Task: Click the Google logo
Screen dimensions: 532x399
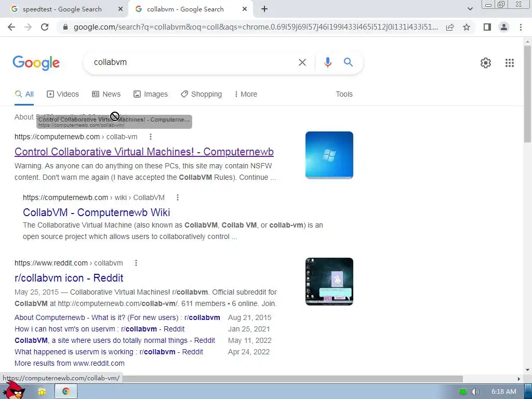Action: click(36, 63)
